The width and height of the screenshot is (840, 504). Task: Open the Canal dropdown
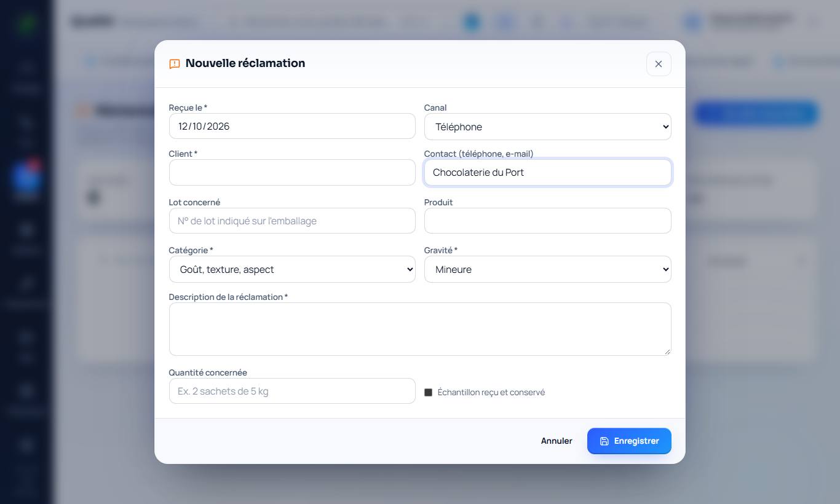click(x=547, y=127)
